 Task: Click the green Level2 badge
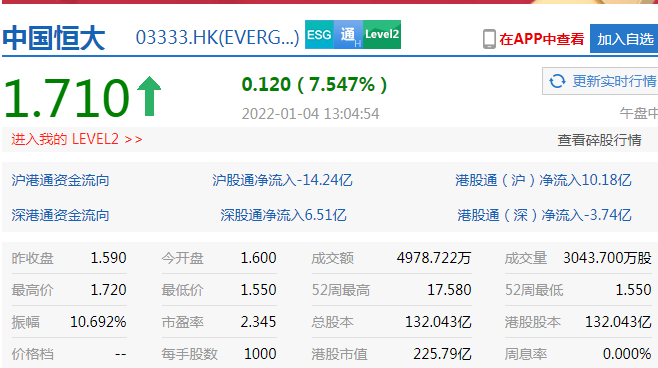382,34
